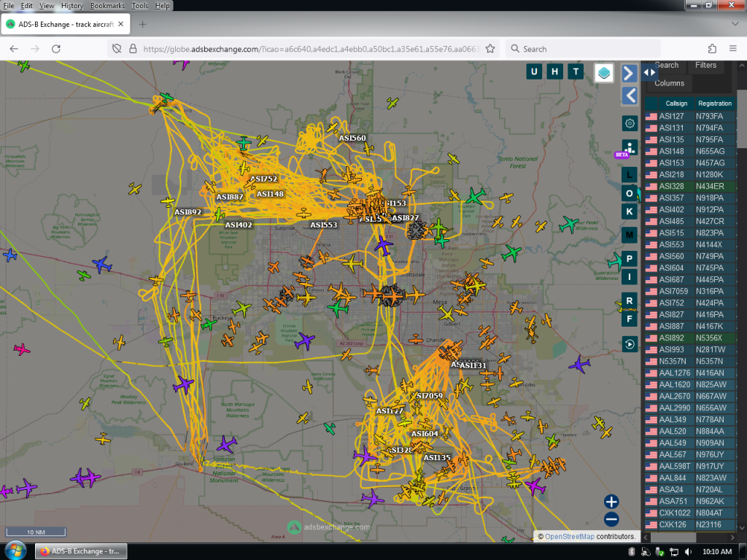Click the ASI604 aircraft label on map
The image size is (747, 560).
(425, 434)
